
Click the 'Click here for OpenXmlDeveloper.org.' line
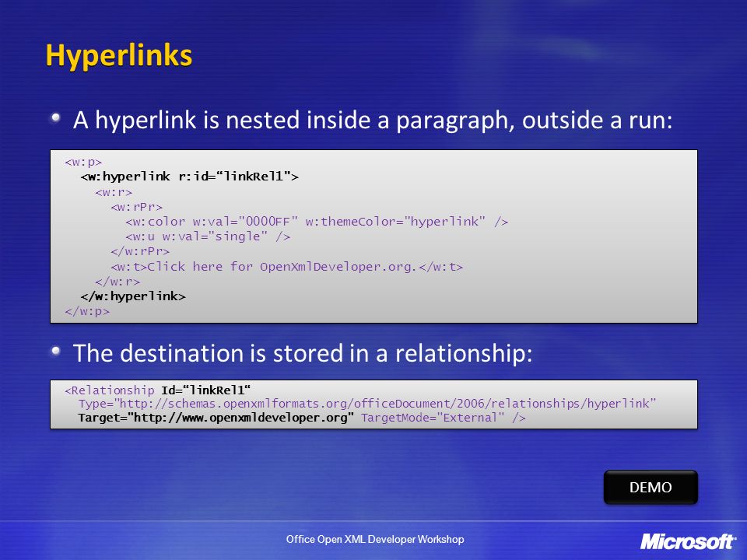(287, 267)
